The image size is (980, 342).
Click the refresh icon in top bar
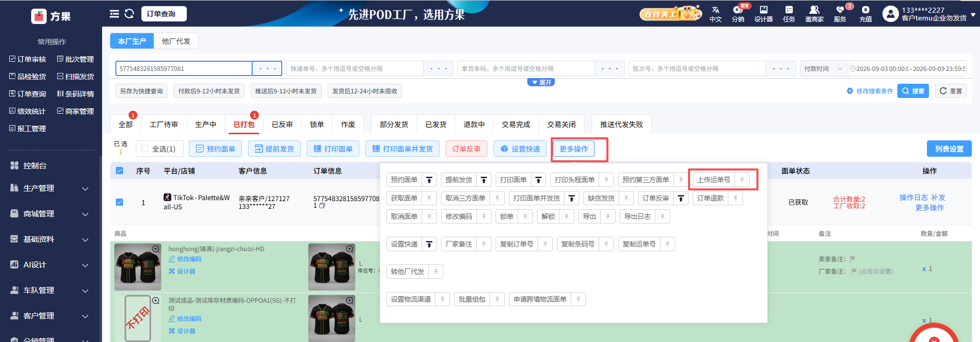coord(129,14)
